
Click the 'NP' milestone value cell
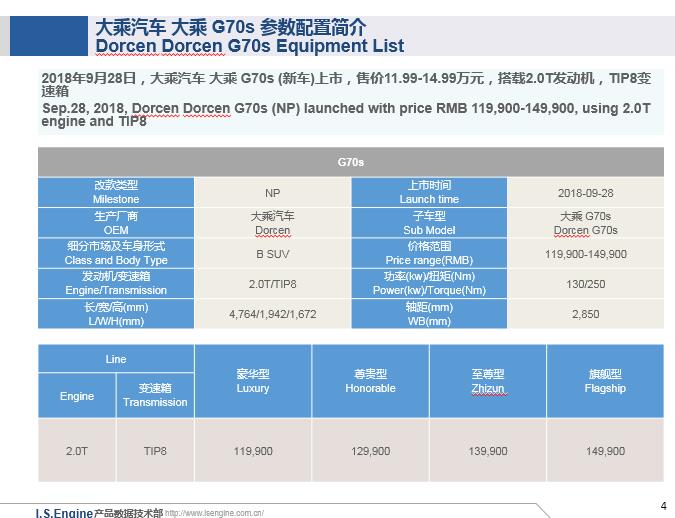(x=272, y=192)
